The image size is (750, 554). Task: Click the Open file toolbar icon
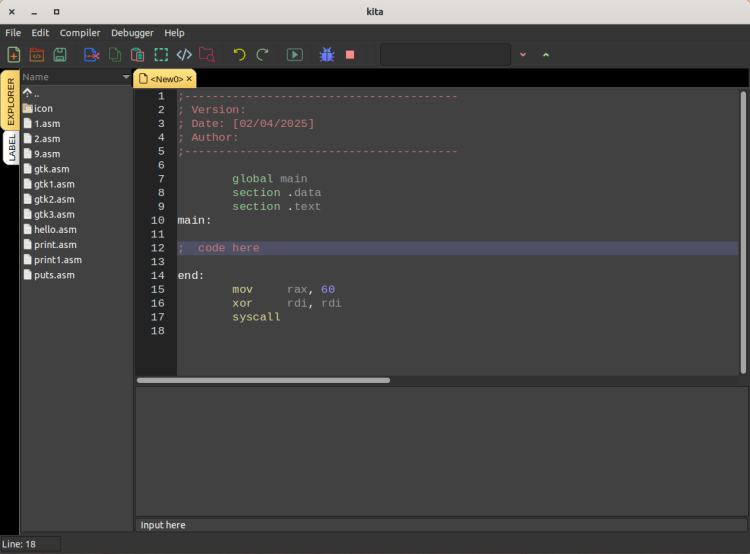[x=37, y=55]
